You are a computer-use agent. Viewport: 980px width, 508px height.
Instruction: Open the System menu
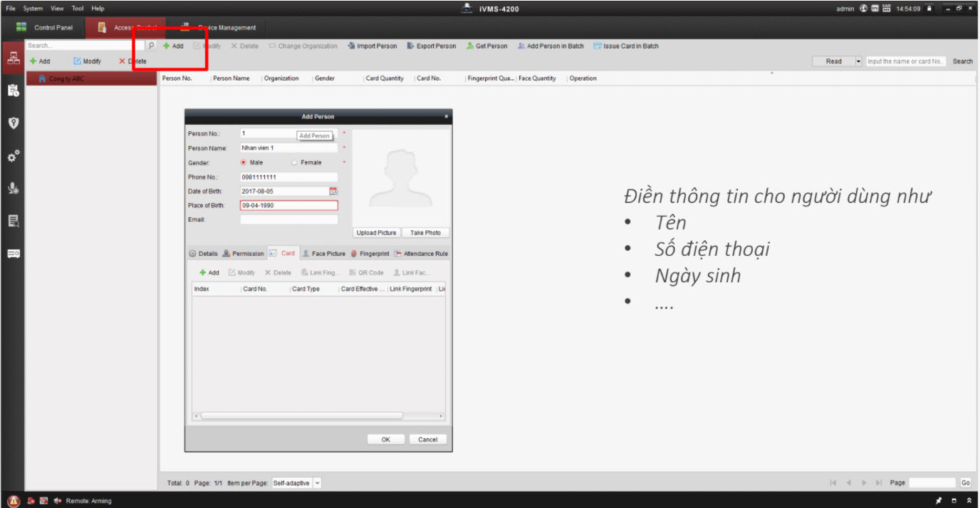33,9
